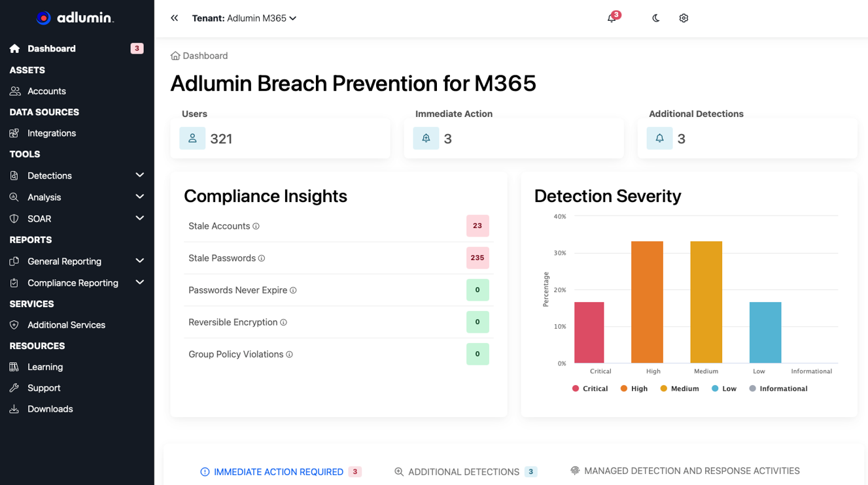This screenshot has height=485, width=868.
Task: Toggle dark mode with moon icon
Action: [656, 18]
